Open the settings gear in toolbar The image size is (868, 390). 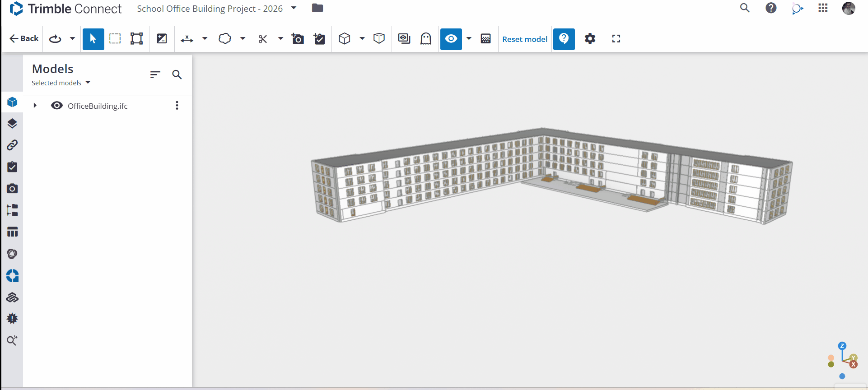point(590,39)
